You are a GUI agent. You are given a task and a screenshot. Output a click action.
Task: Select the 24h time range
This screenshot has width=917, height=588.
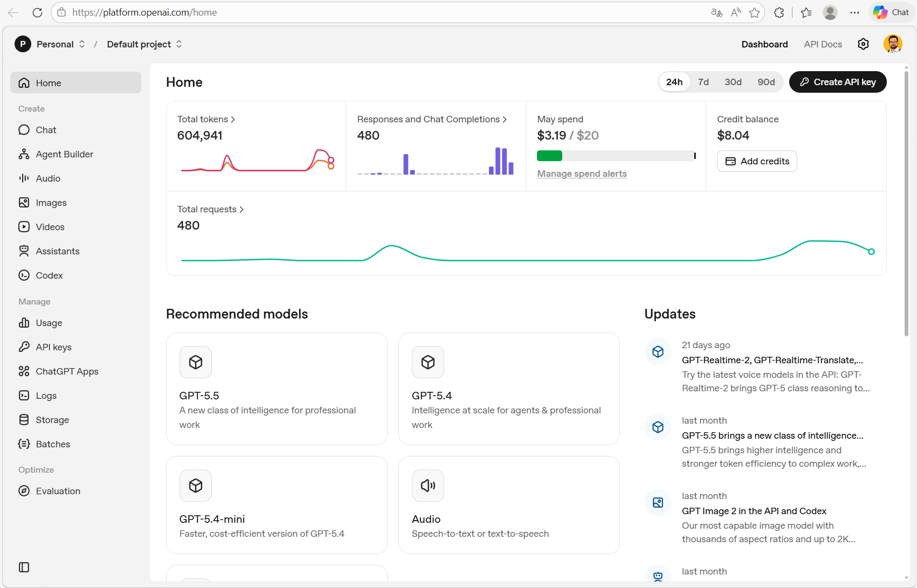(x=674, y=82)
